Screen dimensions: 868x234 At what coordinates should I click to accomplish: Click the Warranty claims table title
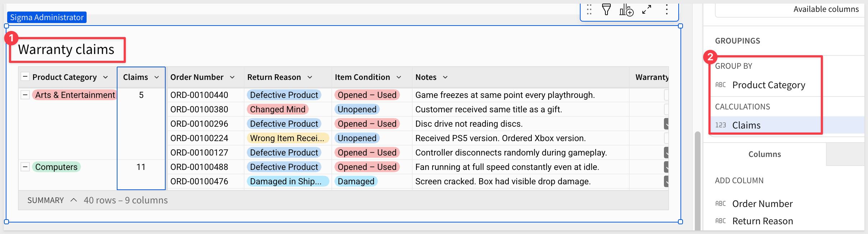coord(66,50)
